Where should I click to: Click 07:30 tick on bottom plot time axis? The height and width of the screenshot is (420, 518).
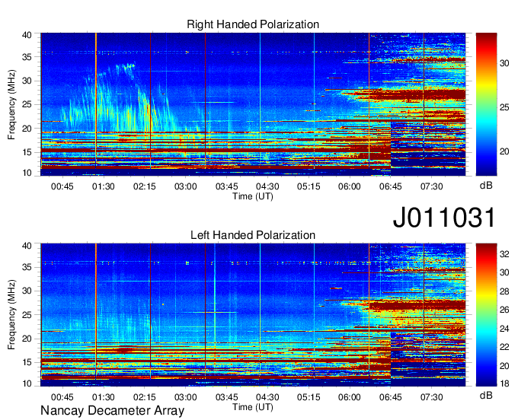pyautogui.click(x=431, y=397)
